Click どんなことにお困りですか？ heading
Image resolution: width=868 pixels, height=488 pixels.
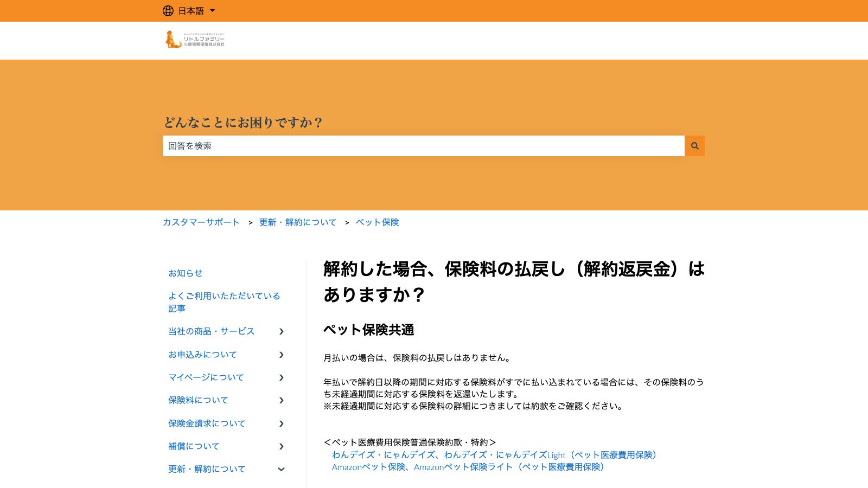tap(244, 123)
